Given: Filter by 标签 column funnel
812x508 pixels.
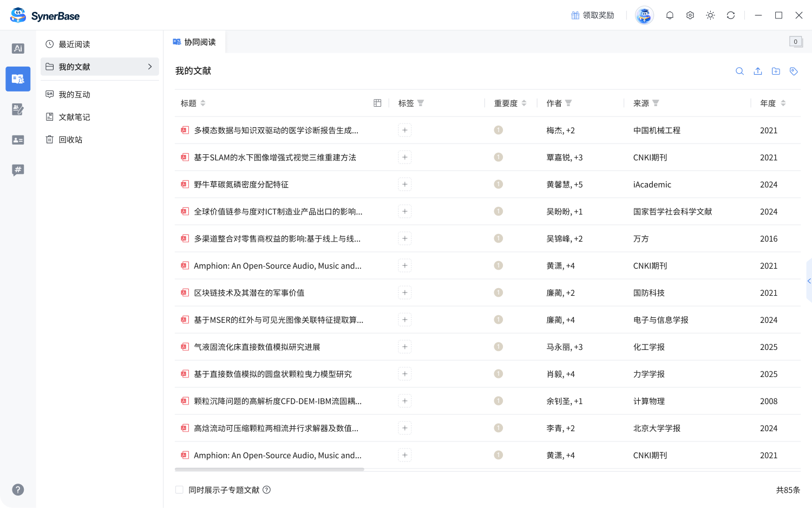Looking at the screenshot, I should pyautogui.click(x=421, y=103).
